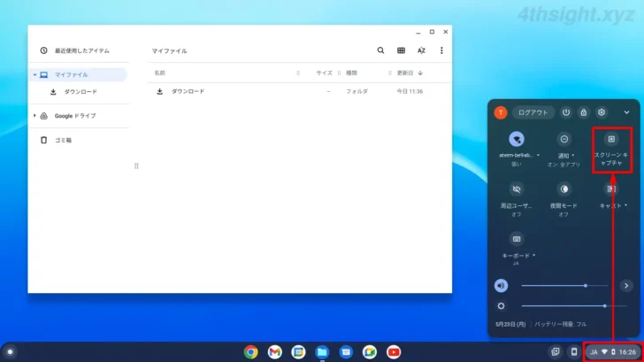644x362 pixels.
Task: Launch Chrome from the shelf
Action: 251,352
